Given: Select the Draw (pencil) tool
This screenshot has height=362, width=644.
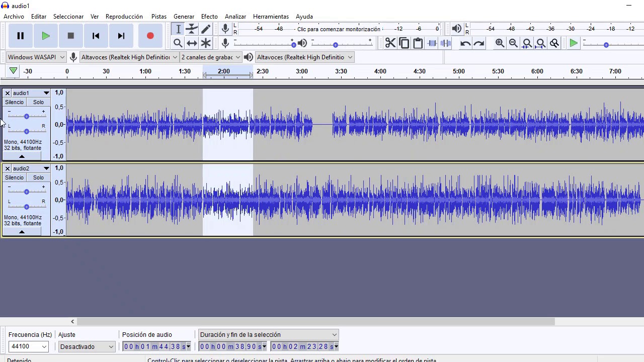Looking at the screenshot, I should click(x=206, y=29).
